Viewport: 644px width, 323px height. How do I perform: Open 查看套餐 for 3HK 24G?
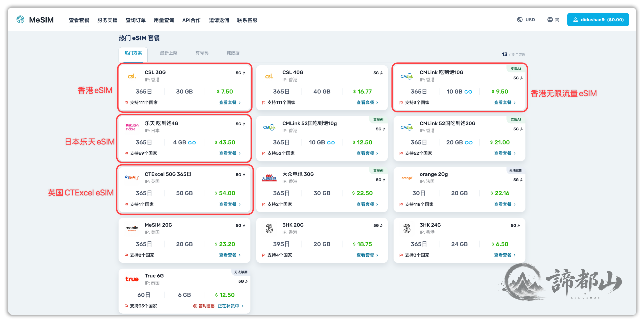coord(505,255)
